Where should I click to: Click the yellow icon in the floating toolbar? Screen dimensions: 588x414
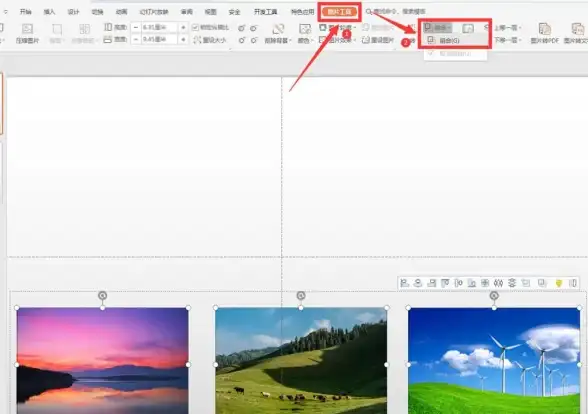(559, 284)
